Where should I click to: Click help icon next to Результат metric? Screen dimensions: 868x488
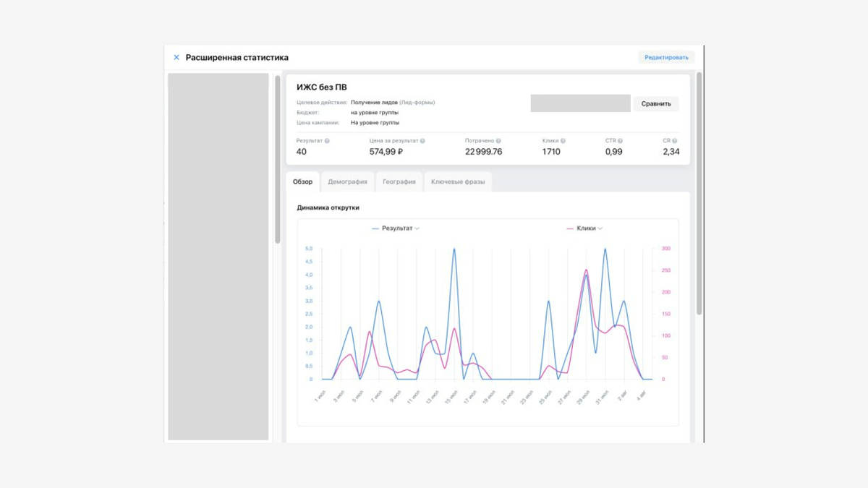click(x=327, y=141)
